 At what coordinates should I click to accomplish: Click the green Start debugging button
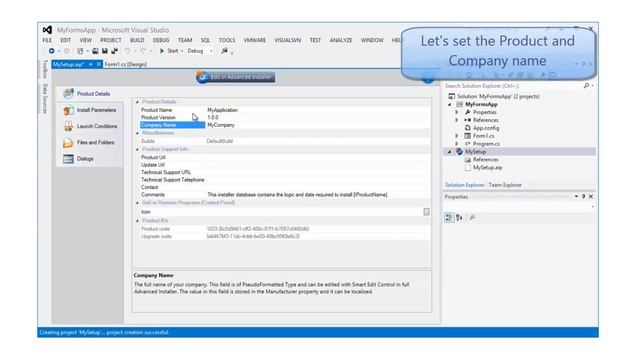click(x=162, y=51)
